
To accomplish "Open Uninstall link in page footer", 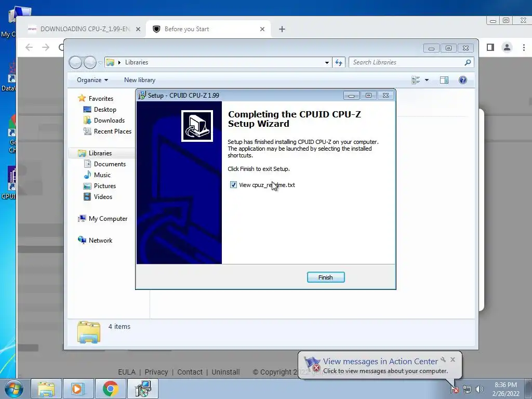I will coord(225,372).
